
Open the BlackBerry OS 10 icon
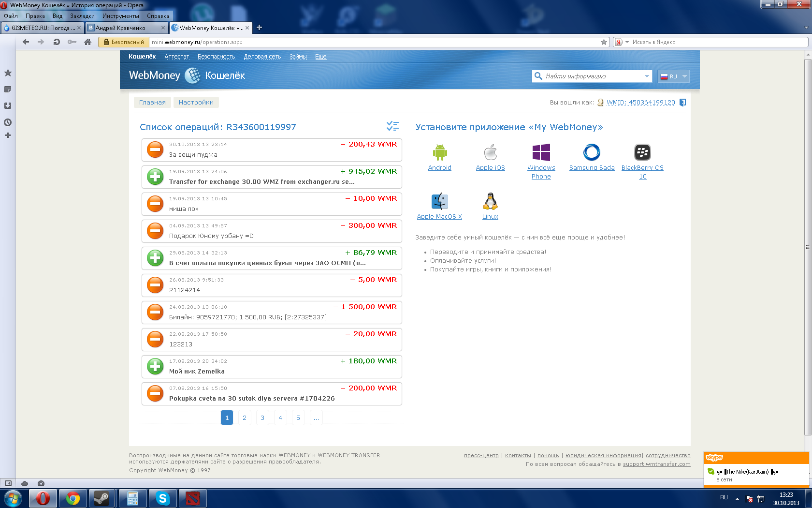click(x=642, y=152)
